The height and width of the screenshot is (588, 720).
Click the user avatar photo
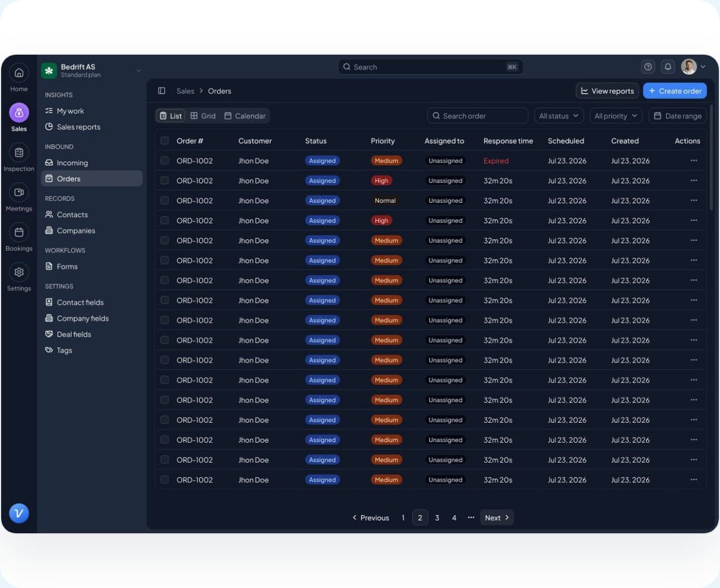pyautogui.click(x=689, y=67)
